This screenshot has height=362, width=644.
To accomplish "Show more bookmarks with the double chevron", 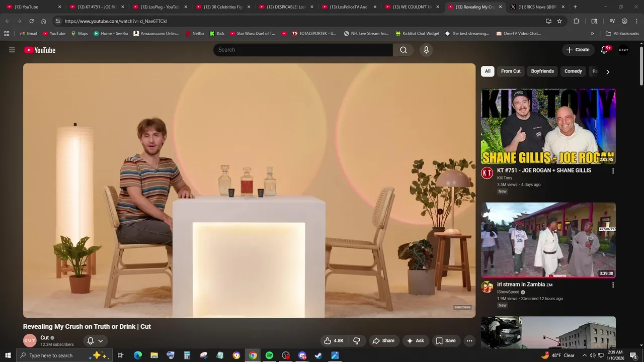I will (x=592, y=34).
